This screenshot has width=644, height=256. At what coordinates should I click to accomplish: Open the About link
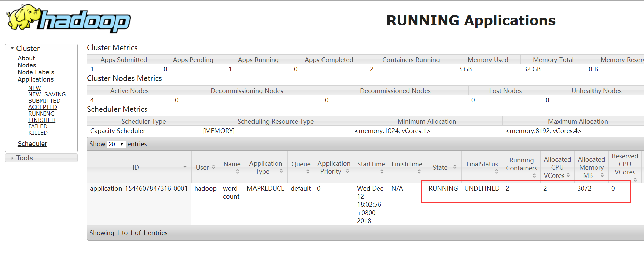26,58
